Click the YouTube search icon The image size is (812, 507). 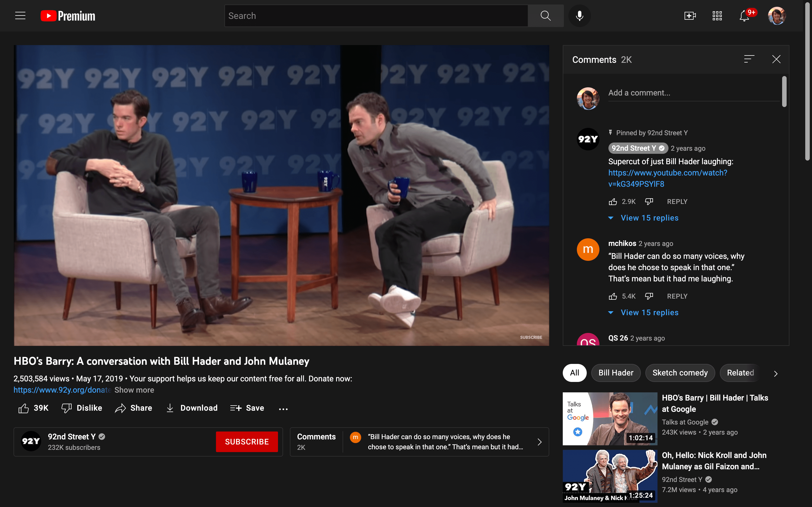click(544, 16)
